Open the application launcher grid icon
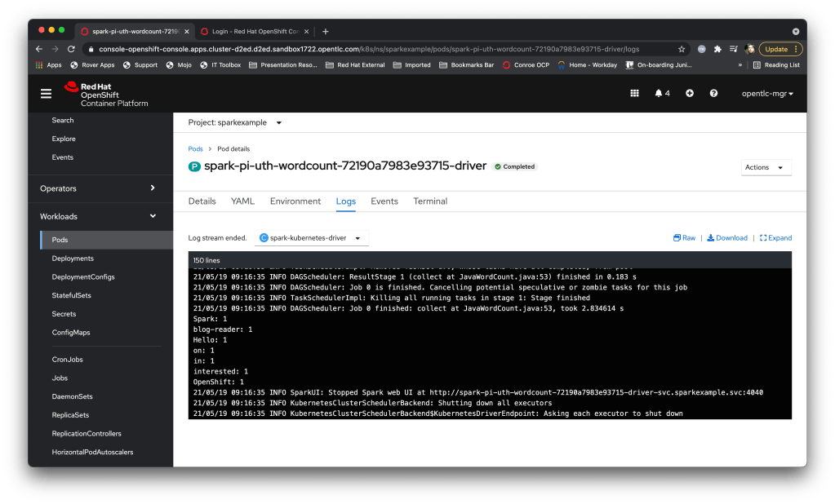This screenshot has width=835, height=504. tap(634, 94)
